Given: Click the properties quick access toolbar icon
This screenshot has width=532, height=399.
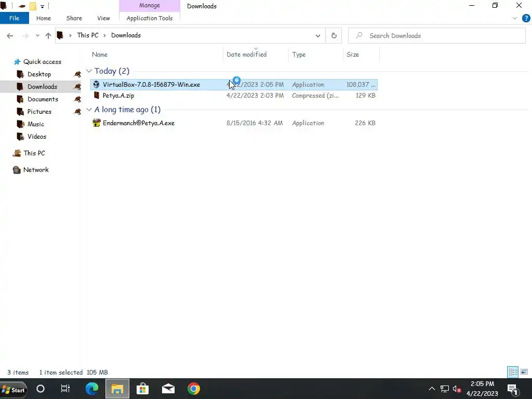Looking at the screenshot, I should [x=22, y=6].
